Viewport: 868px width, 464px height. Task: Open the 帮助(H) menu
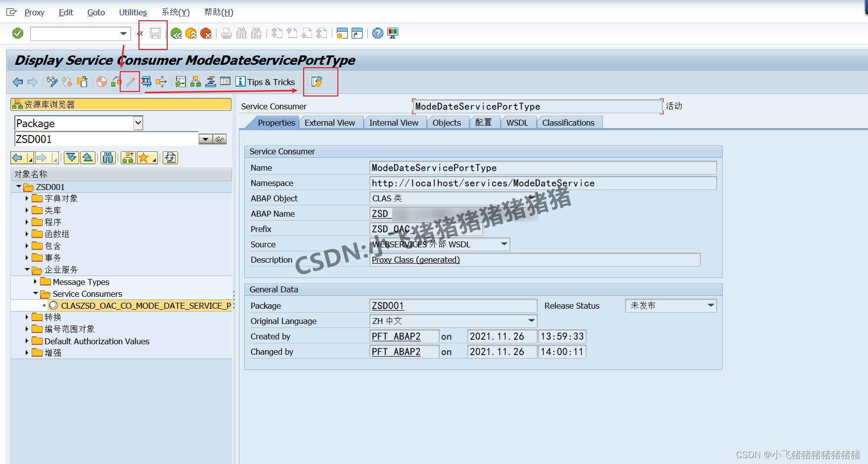[x=219, y=12]
